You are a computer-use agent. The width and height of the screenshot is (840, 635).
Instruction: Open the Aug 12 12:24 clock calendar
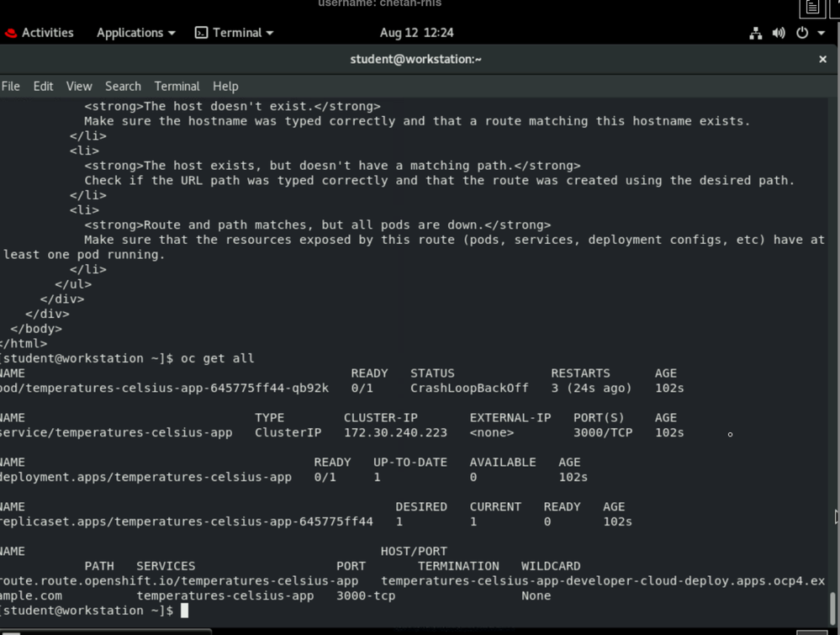[416, 33]
